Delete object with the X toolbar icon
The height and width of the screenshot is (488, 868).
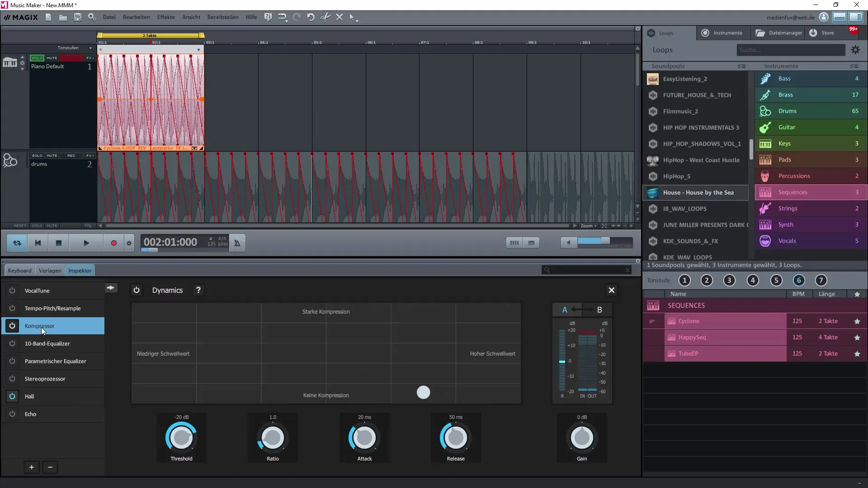[x=340, y=17]
